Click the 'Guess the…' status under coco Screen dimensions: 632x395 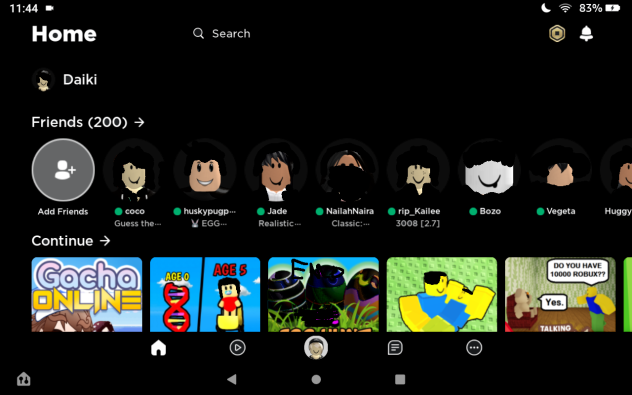[x=137, y=223]
